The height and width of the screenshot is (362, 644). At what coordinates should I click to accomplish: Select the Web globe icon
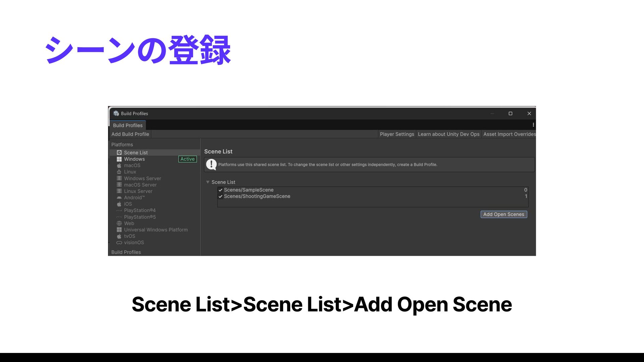[119, 223]
